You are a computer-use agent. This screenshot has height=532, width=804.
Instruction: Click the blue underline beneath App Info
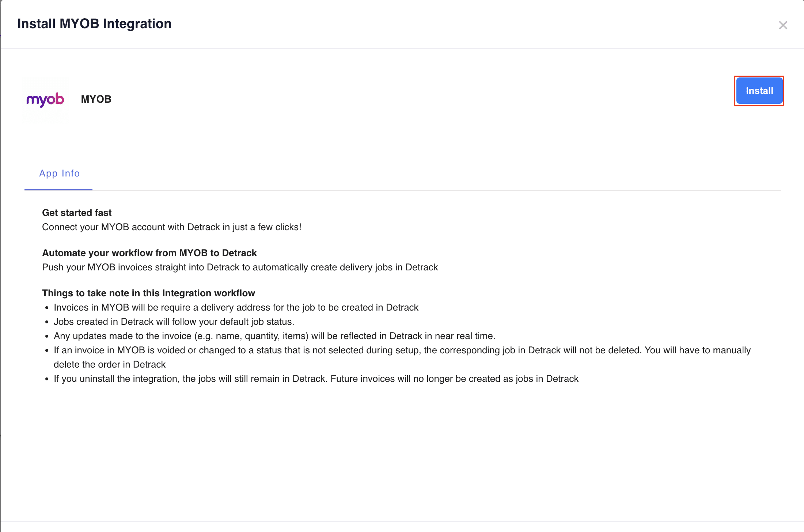[58, 190]
